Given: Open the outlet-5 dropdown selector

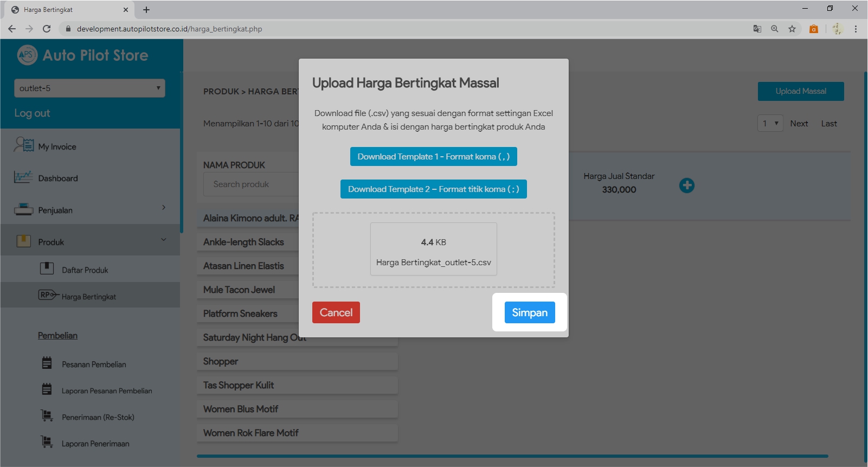Looking at the screenshot, I should click(x=89, y=88).
